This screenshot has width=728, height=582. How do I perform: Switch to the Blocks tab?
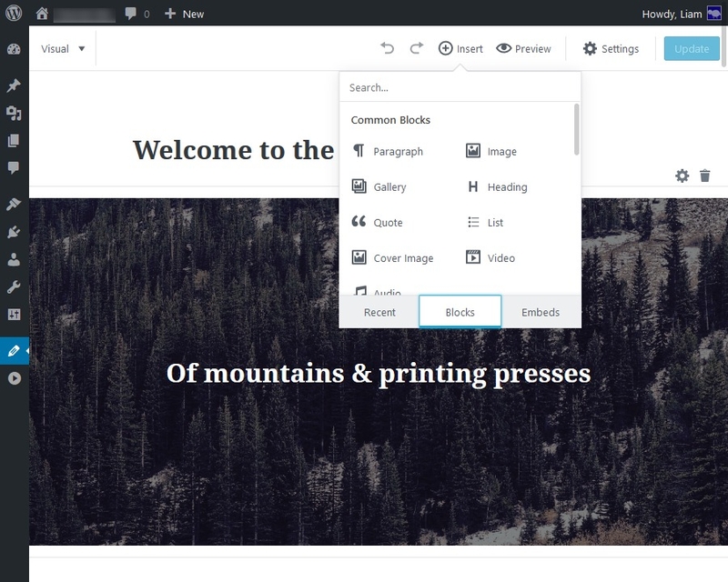tap(460, 311)
